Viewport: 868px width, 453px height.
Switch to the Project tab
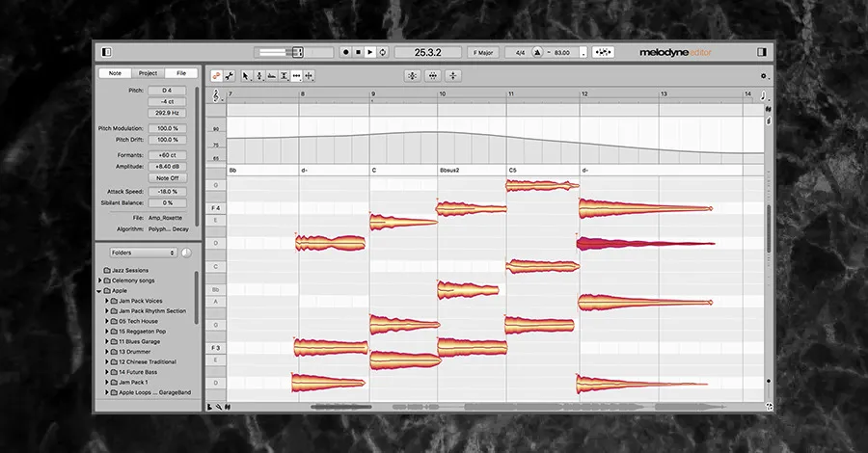(x=148, y=73)
